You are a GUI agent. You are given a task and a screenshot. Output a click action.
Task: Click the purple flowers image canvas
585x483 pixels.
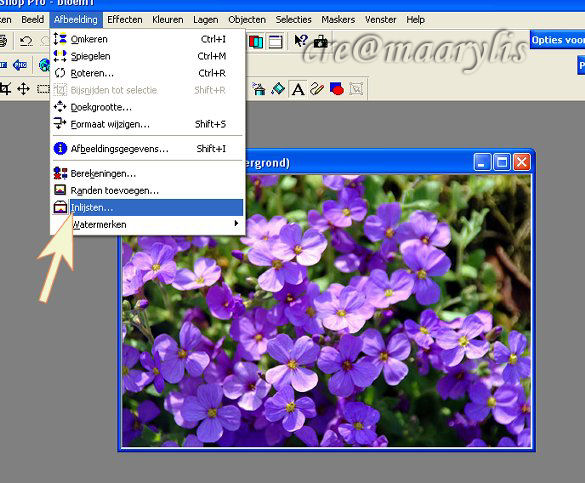click(x=326, y=311)
